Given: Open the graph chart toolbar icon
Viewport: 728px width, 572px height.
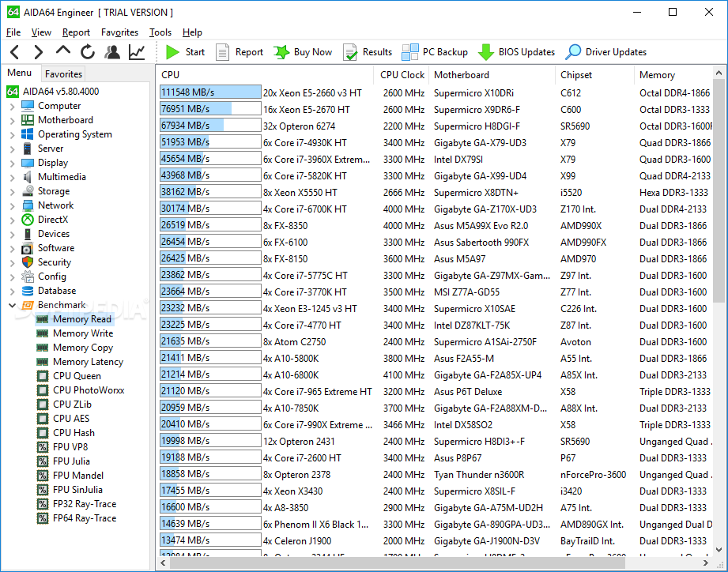Looking at the screenshot, I should pos(137,52).
